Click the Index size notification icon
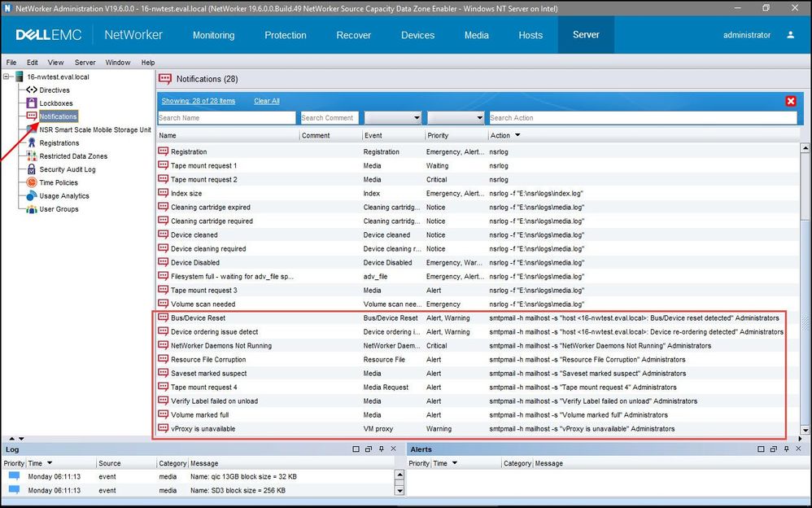 pos(163,193)
